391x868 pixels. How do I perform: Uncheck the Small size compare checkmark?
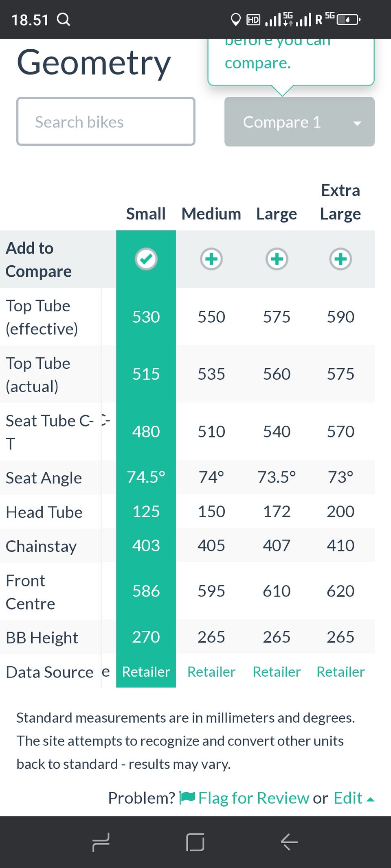tap(146, 259)
